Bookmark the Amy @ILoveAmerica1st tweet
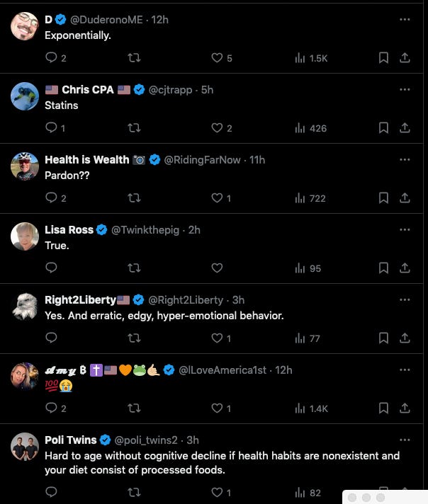The image size is (428, 504). point(383,408)
